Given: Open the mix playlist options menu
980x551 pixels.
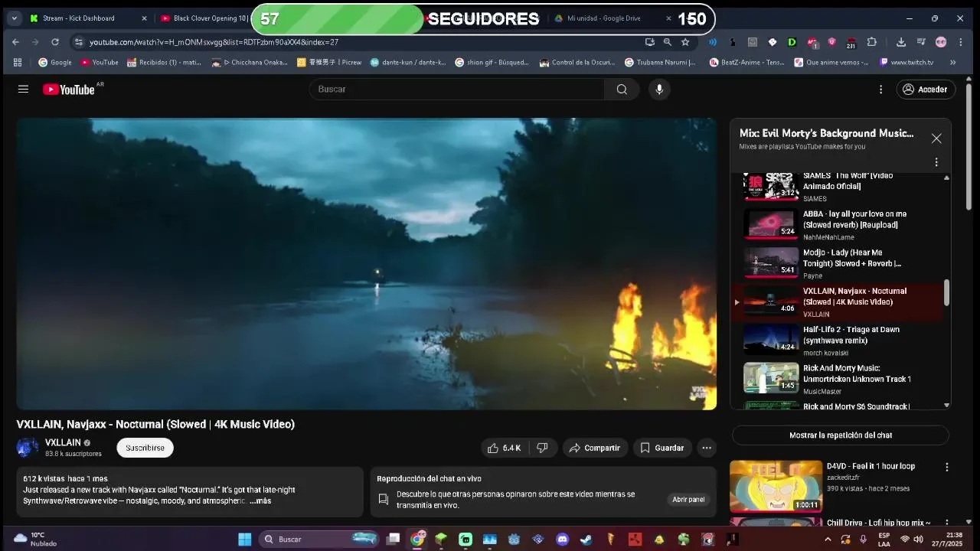Looking at the screenshot, I should coord(936,162).
